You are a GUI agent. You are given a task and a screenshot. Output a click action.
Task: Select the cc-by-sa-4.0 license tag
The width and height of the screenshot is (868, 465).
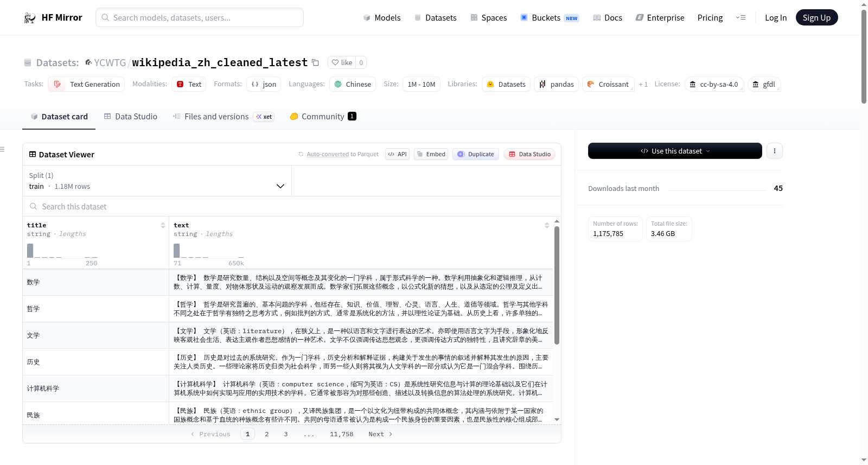click(x=714, y=84)
